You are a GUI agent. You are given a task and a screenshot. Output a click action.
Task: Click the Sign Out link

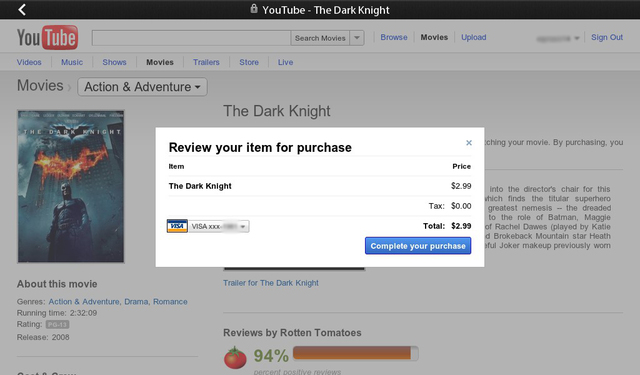(607, 37)
